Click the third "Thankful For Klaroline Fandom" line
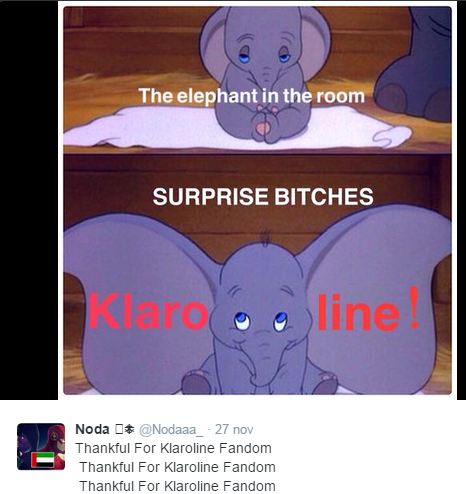This screenshot has height=494, width=466. pyautogui.click(x=177, y=486)
